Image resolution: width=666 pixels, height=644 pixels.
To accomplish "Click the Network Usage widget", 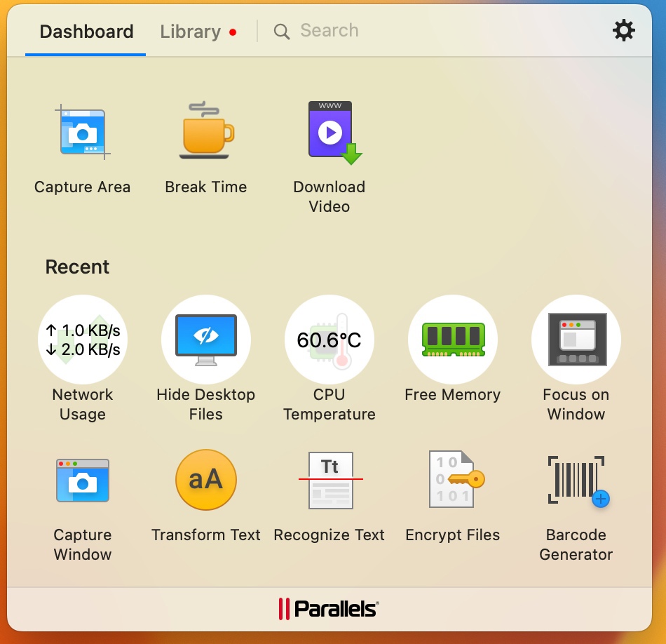I will click(83, 340).
